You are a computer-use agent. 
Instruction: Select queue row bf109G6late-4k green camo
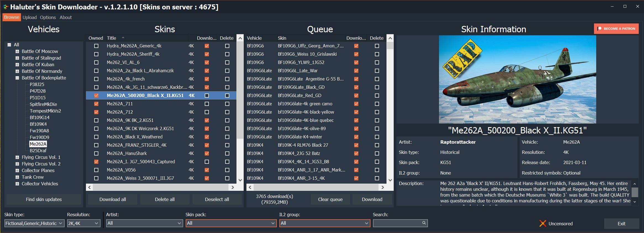click(x=316, y=104)
